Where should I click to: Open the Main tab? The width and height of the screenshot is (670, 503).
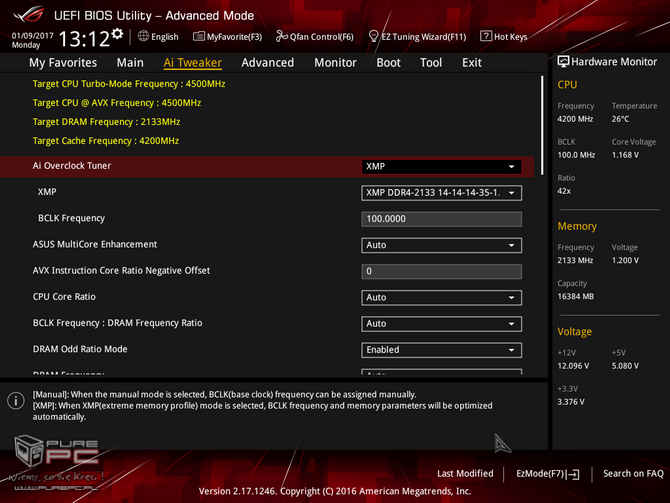[x=130, y=63]
